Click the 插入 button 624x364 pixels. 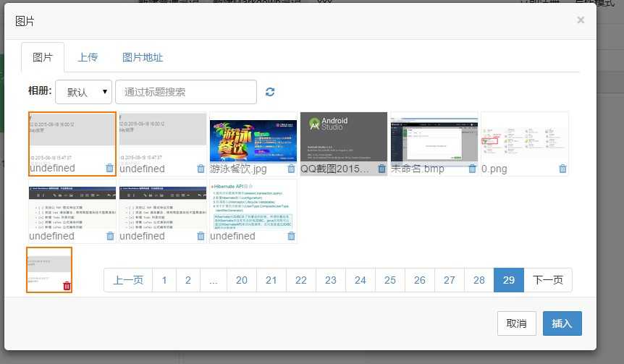pyautogui.click(x=562, y=323)
